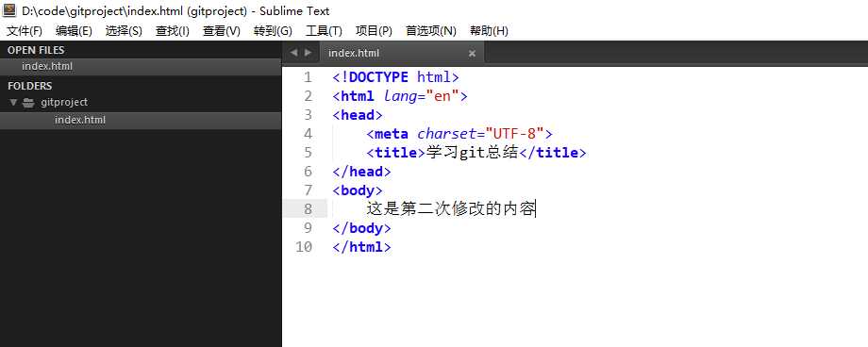Open the 项目(P) menu
This screenshot has width=868, height=347.
(x=374, y=31)
